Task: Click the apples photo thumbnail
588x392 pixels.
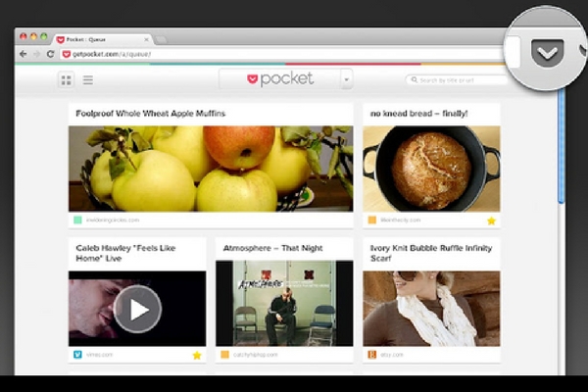Action: point(211,169)
